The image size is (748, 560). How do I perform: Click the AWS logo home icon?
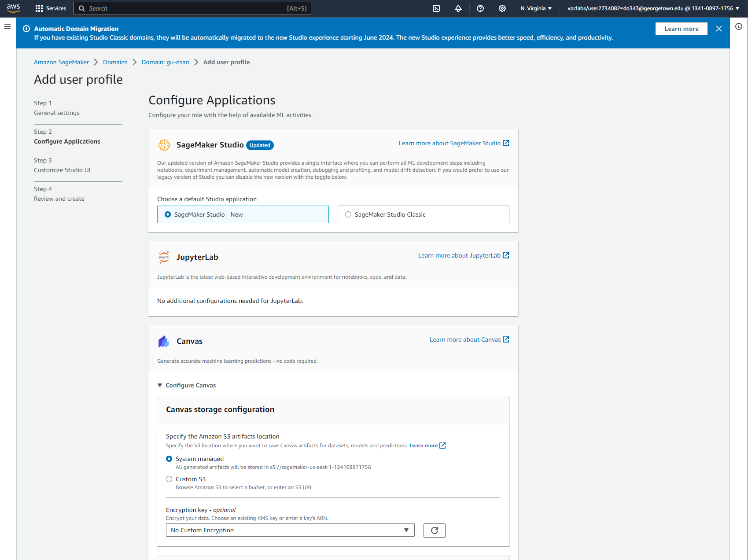(x=13, y=8)
